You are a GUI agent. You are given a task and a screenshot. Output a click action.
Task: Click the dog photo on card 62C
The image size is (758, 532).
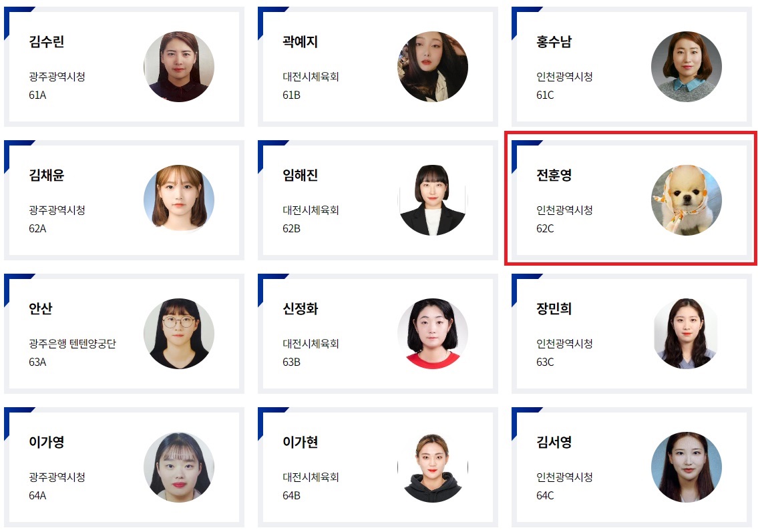(687, 200)
